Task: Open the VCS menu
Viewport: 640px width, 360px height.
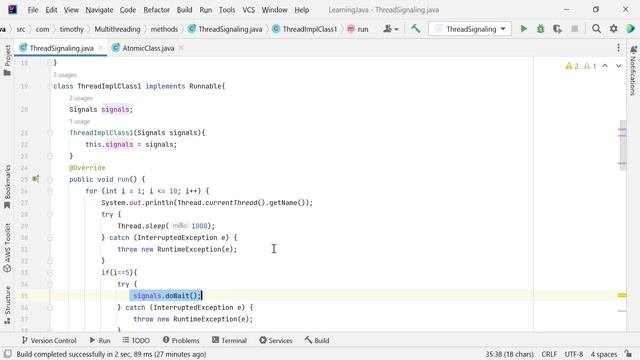Action: (249, 10)
